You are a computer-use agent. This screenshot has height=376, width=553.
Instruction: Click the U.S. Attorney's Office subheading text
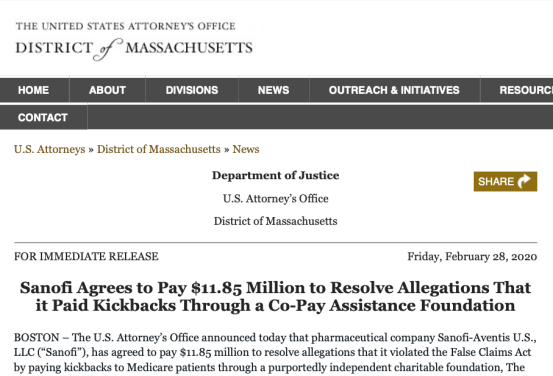pyautogui.click(x=275, y=199)
